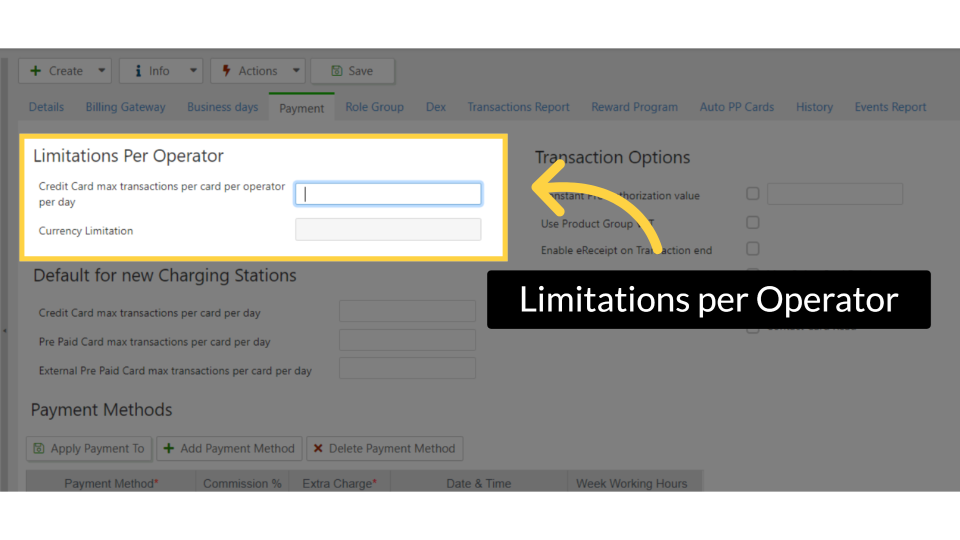Check Enable eReceipt on Transaction end
The image size is (960, 540).
coord(753,249)
